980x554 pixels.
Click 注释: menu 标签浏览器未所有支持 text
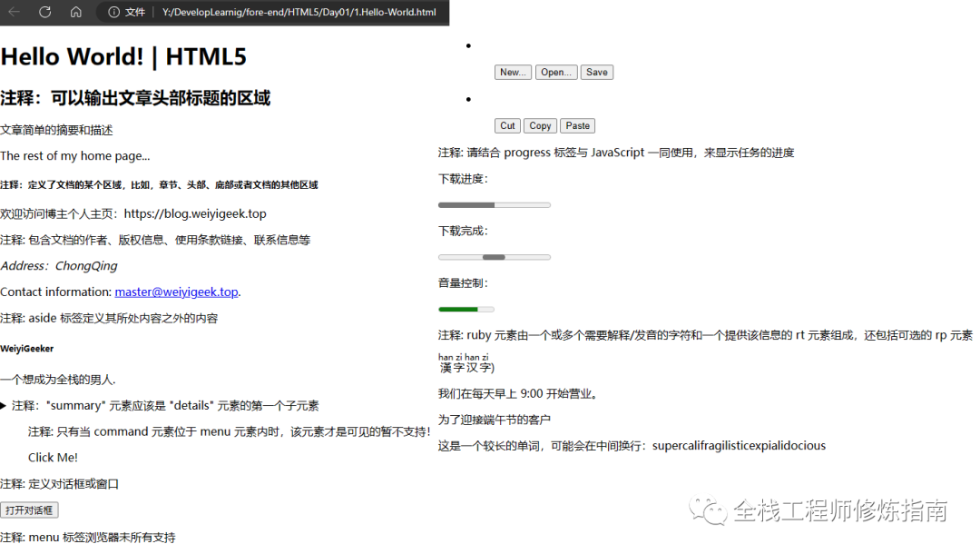(x=87, y=537)
